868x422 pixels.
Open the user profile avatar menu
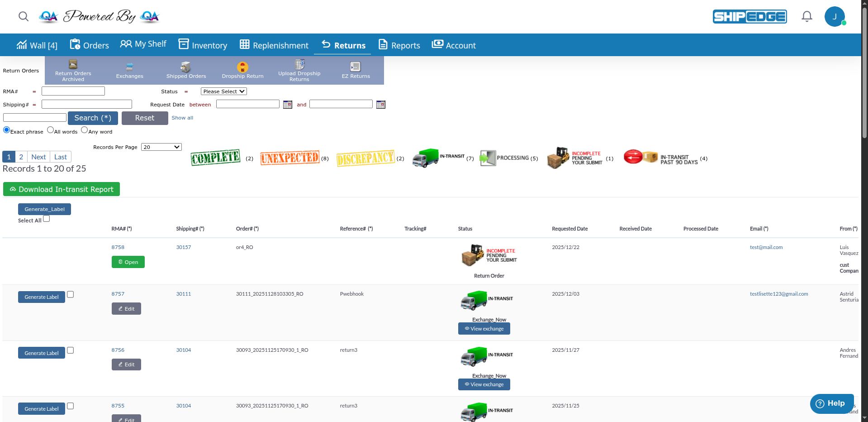[x=835, y=16]
